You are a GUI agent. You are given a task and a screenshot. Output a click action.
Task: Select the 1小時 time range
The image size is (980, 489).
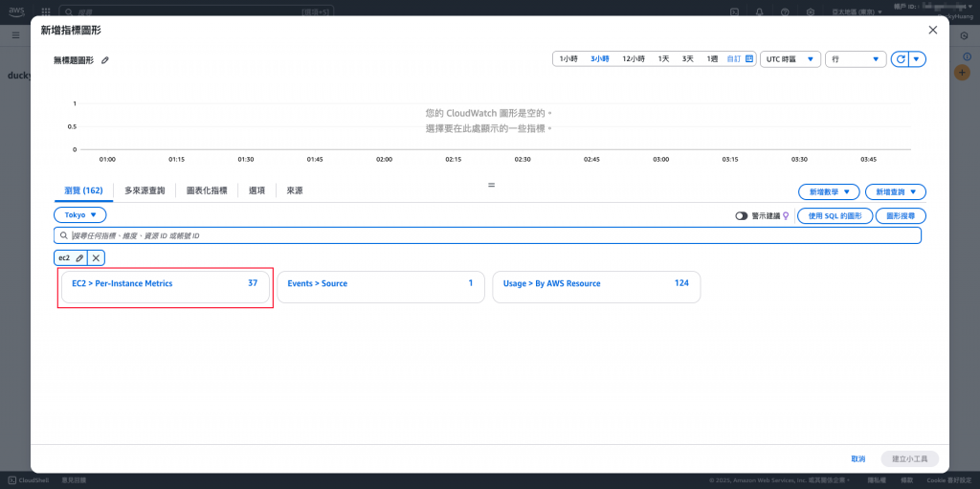[x=568, y=58]
